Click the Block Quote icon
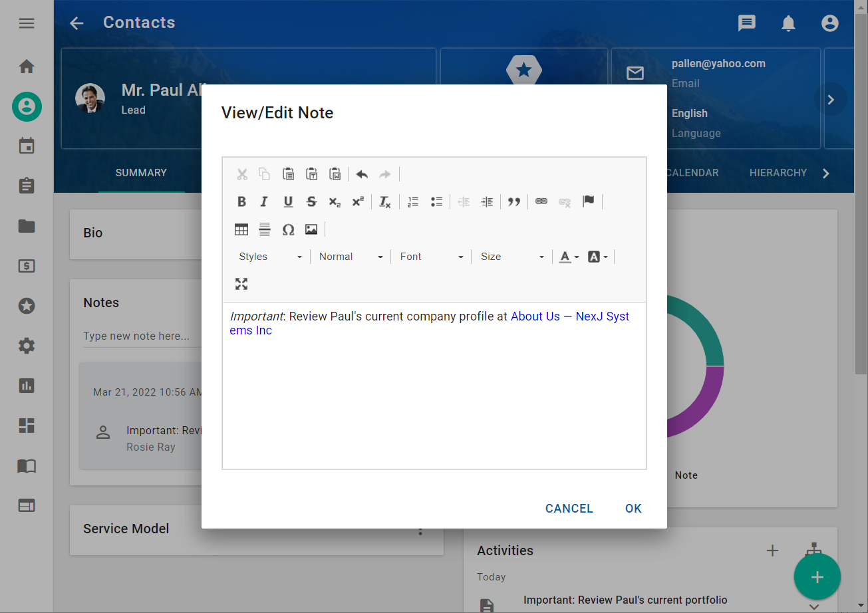Image resolution: width=868 pixels, height=613 pixels. (513, 202)
